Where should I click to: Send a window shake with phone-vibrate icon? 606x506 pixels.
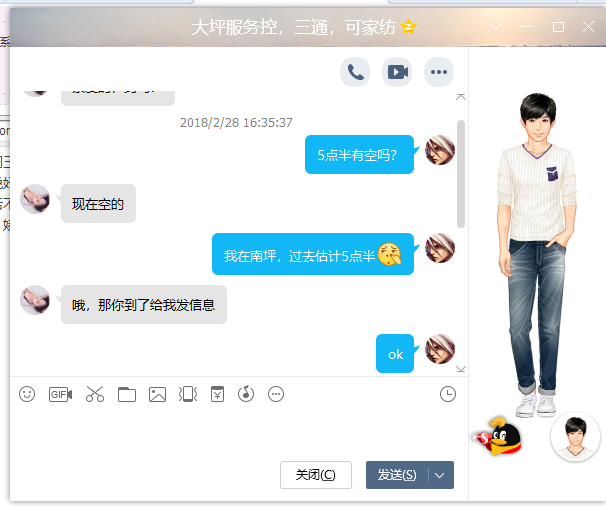point(188,394)
